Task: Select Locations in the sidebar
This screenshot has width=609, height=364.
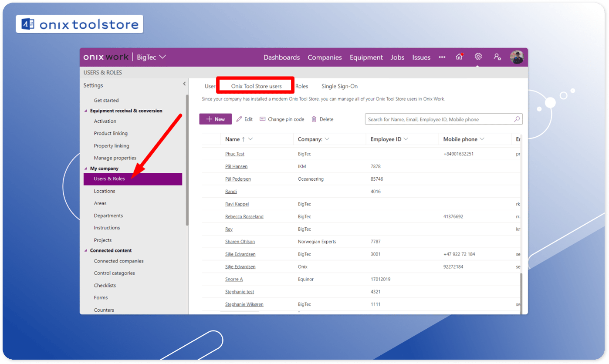Action: (105, 191)
